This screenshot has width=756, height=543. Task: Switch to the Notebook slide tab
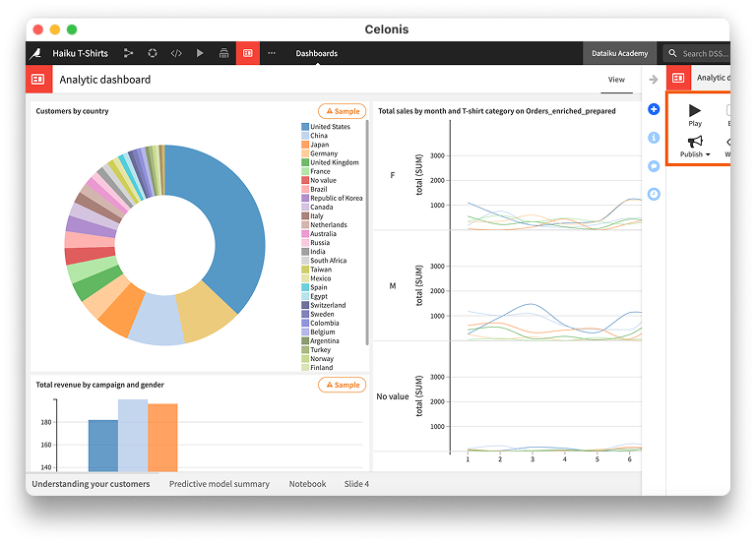(x=307, y=484)
